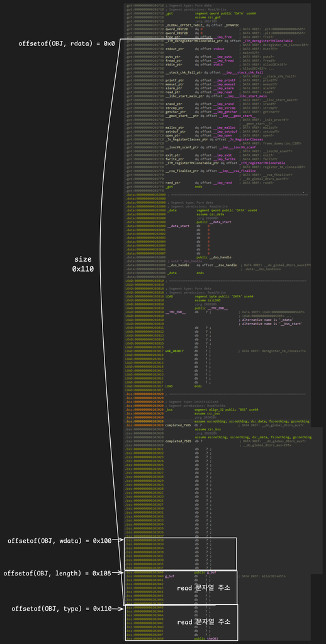Click the offsetof(OBJ, length) = 0x108 label
326x644 pixels.
click(x=57, y=573)
